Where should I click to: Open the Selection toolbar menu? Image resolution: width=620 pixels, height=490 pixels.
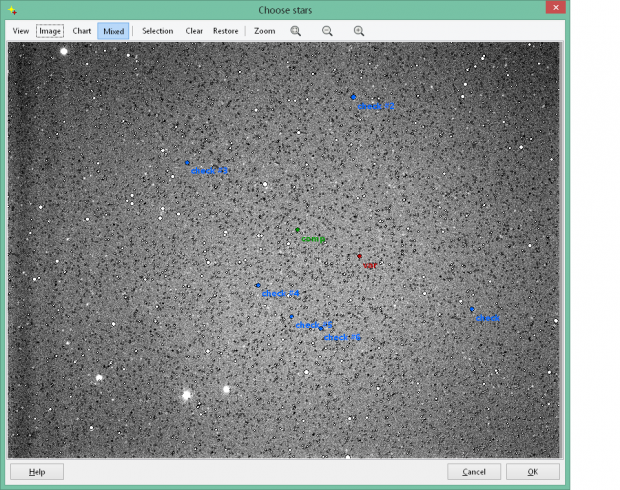tap(157, 31)
